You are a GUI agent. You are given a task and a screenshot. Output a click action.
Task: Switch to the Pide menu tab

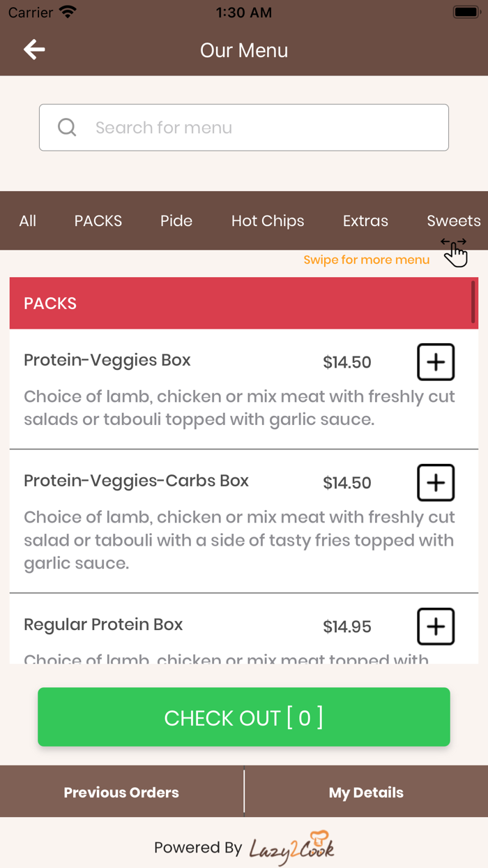click(176, 220)
